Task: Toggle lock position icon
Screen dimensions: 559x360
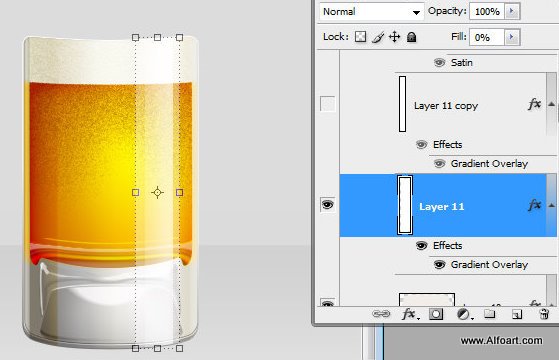Action: point(395,37)
